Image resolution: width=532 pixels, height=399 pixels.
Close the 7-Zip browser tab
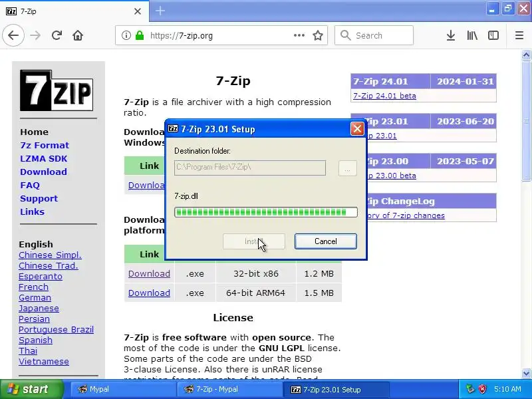(138, 11)
